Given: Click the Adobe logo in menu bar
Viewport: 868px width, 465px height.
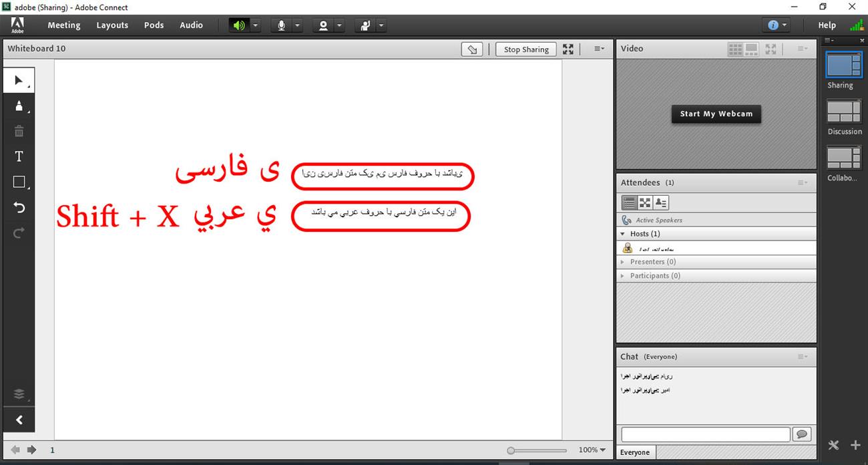Looking at the screenshot, I should 17,25.
